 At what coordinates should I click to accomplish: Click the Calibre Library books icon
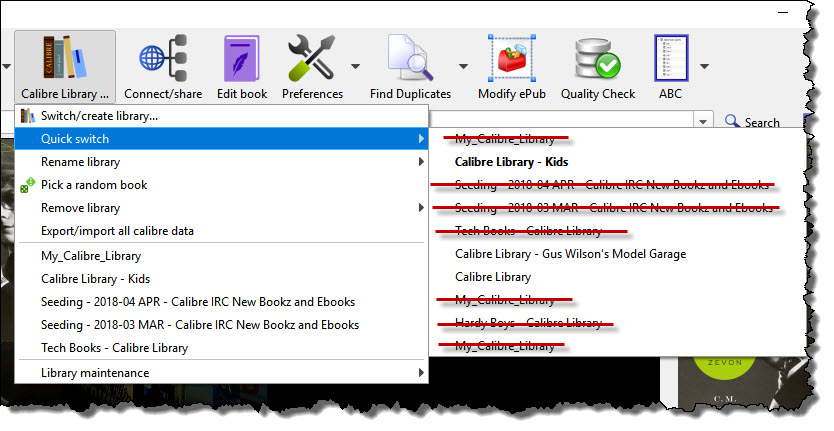coord(64,57)
